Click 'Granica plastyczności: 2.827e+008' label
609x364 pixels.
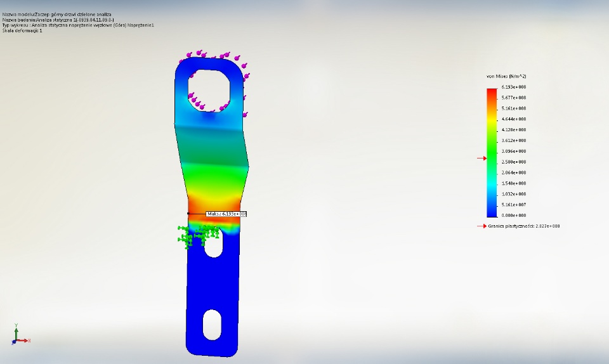[x=523, y=226]
